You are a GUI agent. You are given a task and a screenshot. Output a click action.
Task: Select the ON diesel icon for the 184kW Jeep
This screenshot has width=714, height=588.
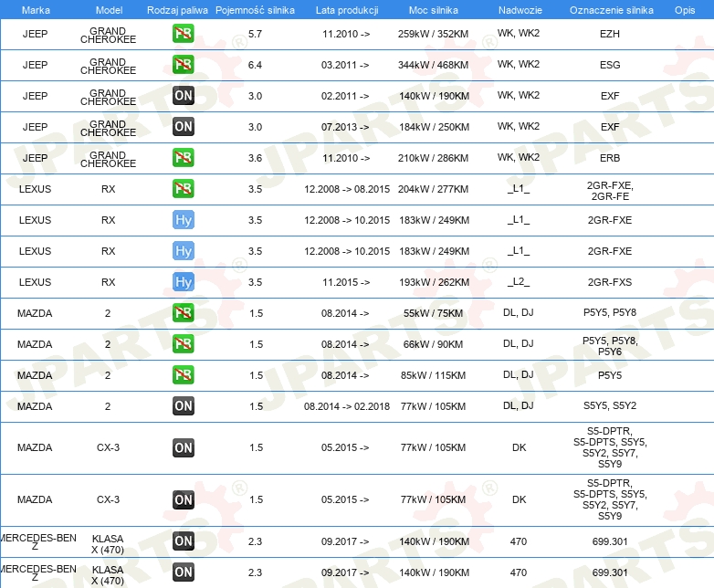[x=184, y=127]
